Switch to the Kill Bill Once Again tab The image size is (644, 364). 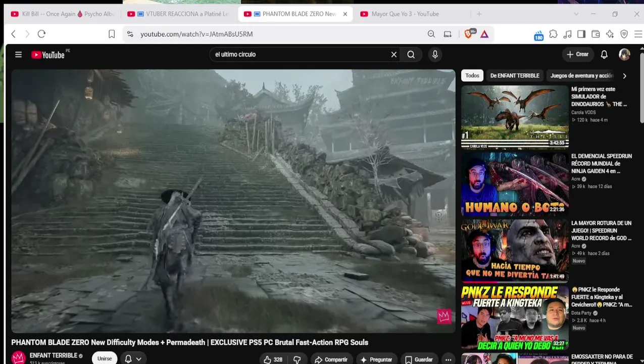pyautogui.click(x=62, y=14)
